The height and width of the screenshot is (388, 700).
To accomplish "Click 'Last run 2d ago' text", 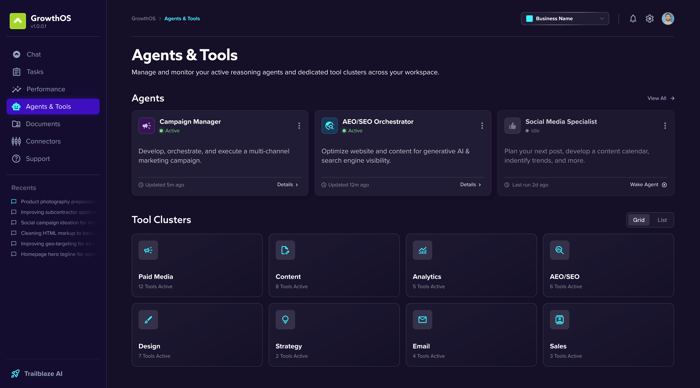I will tap(530, 185).
